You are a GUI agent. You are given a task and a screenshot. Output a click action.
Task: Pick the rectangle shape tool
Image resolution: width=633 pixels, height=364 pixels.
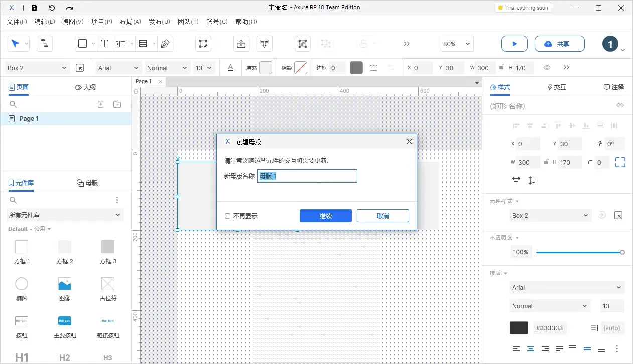(83, 44)
